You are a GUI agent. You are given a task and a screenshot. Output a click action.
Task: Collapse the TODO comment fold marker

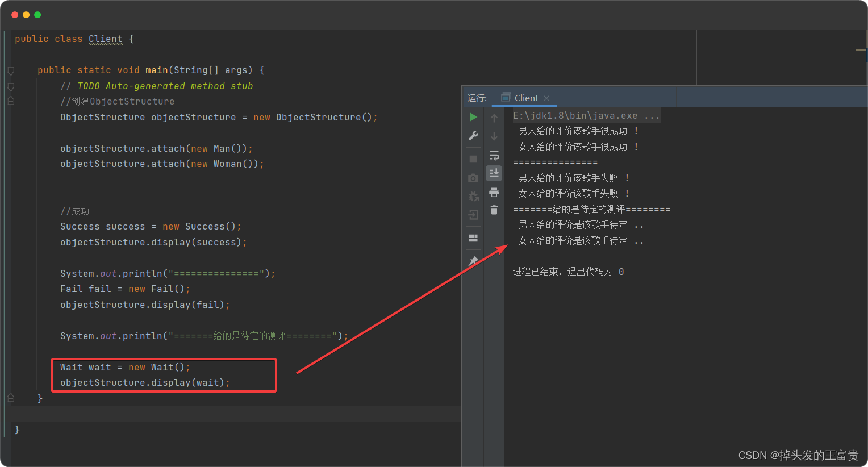11,86
